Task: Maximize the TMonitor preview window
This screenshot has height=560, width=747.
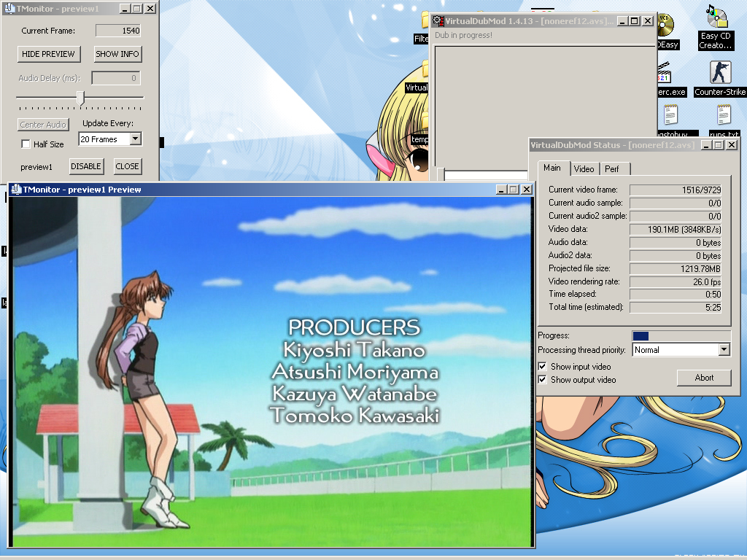Action: tap(514, 190)
